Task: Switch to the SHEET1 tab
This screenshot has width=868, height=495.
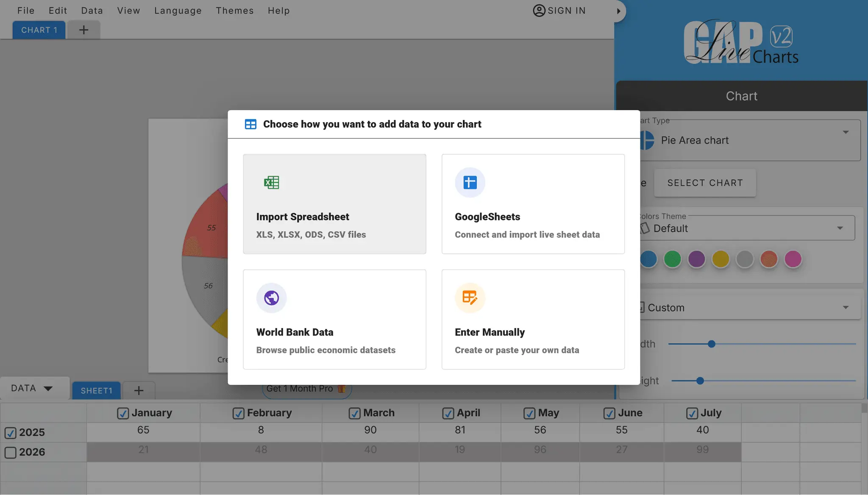Action: pyautogui.click(x=97, y=391)
